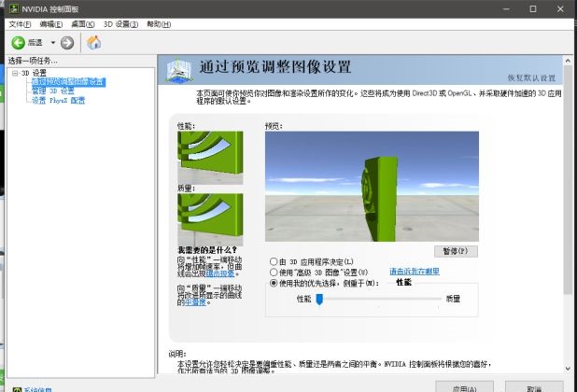Open the 桌面(K) menu

(x=83, y=24)
